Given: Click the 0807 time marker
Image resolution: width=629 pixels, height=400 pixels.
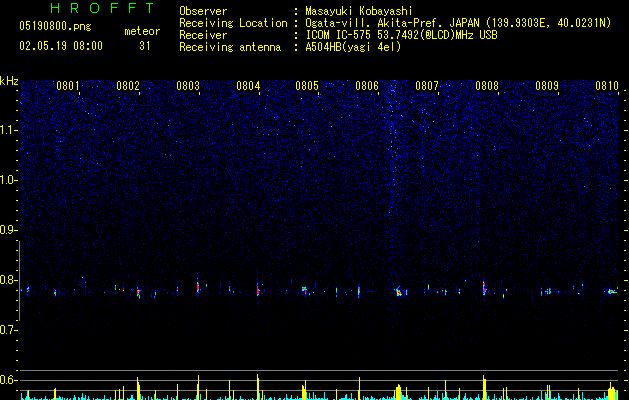Looking at the screenshot, I should 427,86.
